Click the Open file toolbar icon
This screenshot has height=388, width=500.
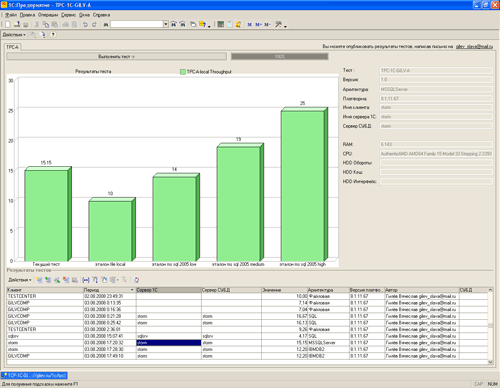[17, 24]
